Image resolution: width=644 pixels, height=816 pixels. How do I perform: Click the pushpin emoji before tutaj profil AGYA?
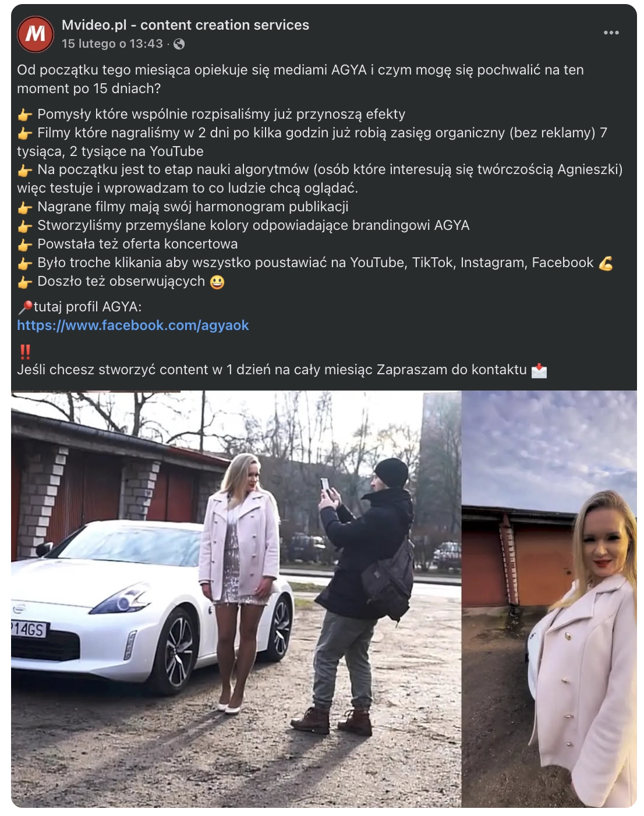[25, 307]
